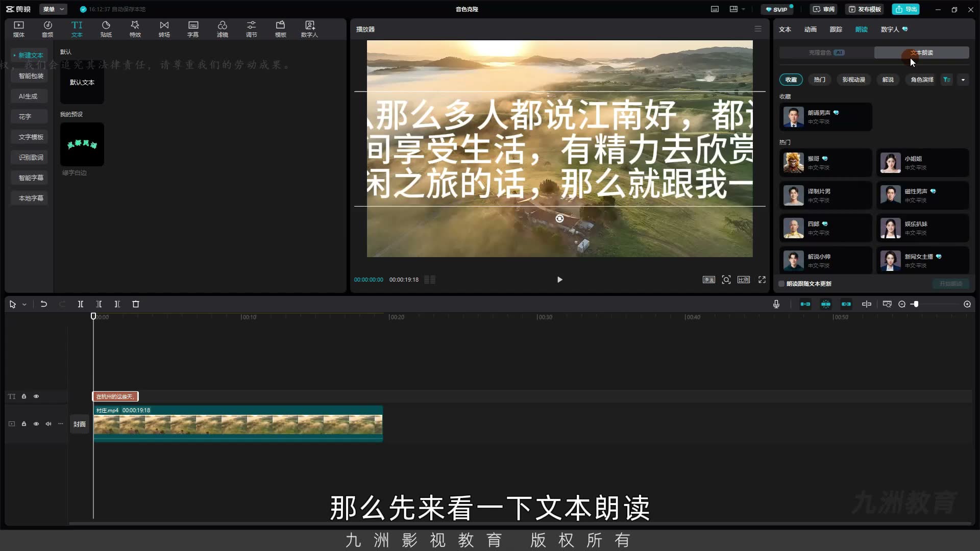Open the 菜单 dropdown menu
Screen dimensions: 980x551
point(53,9)
